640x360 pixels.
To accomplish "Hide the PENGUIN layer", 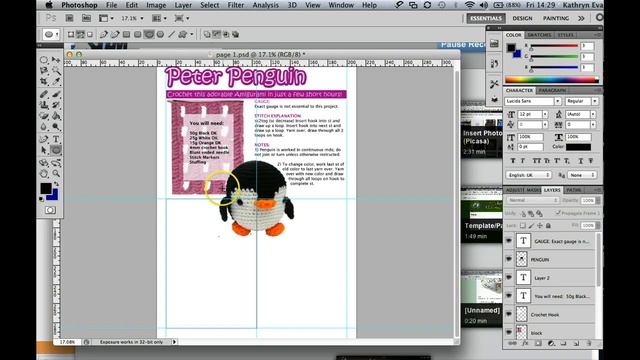I will pyautogui.click(x=509, y=259).
